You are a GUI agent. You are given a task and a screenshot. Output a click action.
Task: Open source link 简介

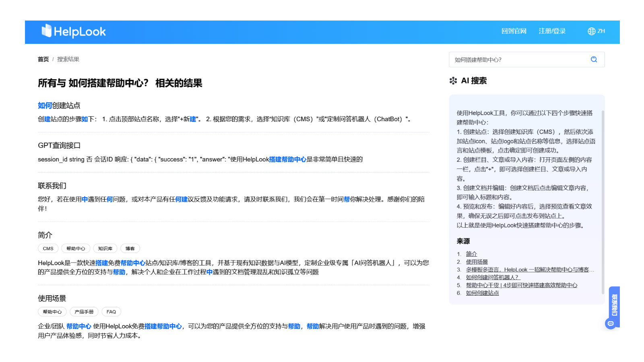471,254
